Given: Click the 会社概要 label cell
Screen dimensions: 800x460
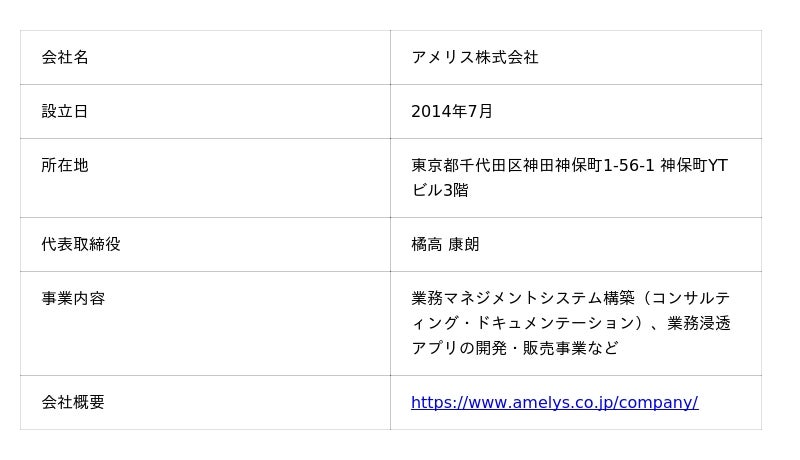Looking at the screenshot, I should pos(73,403).
